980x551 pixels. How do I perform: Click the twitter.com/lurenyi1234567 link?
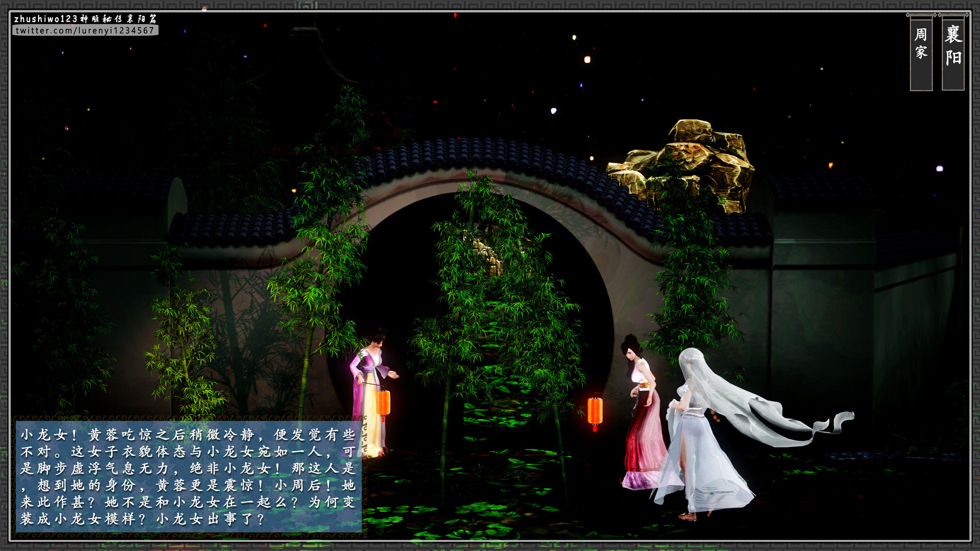85,31
